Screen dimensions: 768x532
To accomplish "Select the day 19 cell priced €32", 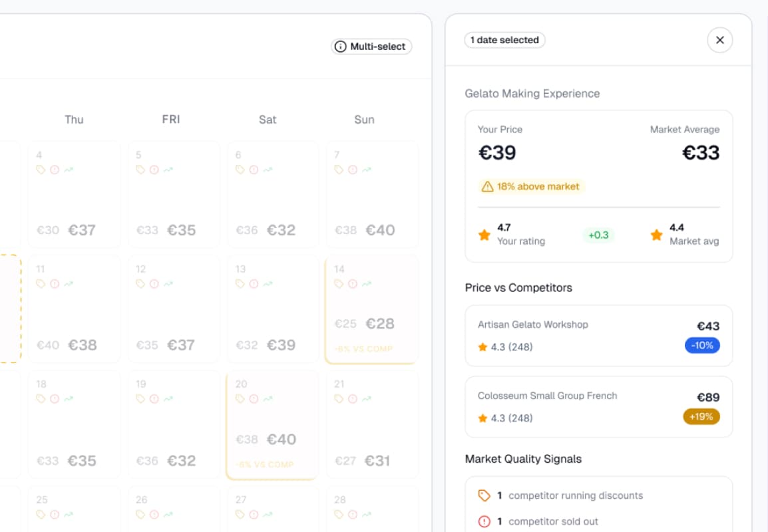I will pos(174,424).
